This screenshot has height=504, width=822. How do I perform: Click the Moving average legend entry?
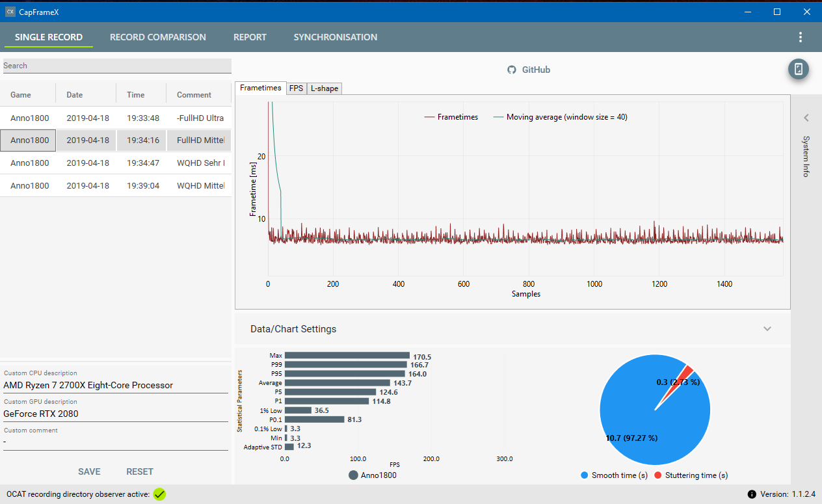(560, 117)
